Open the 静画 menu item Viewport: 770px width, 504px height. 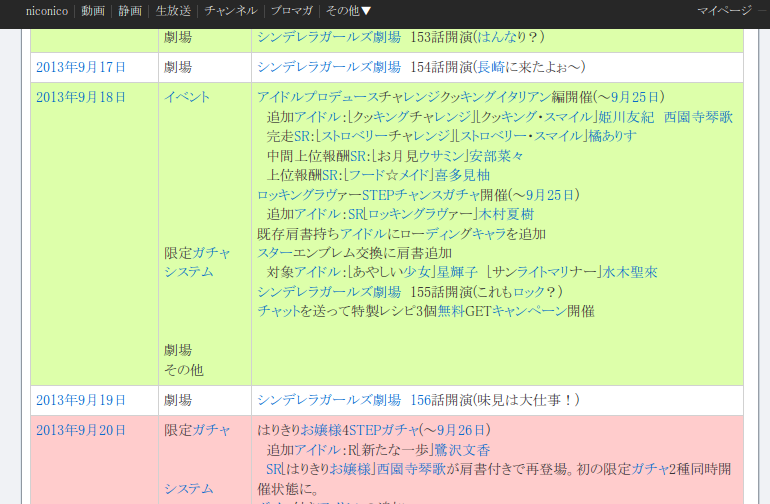coord(130,11)
